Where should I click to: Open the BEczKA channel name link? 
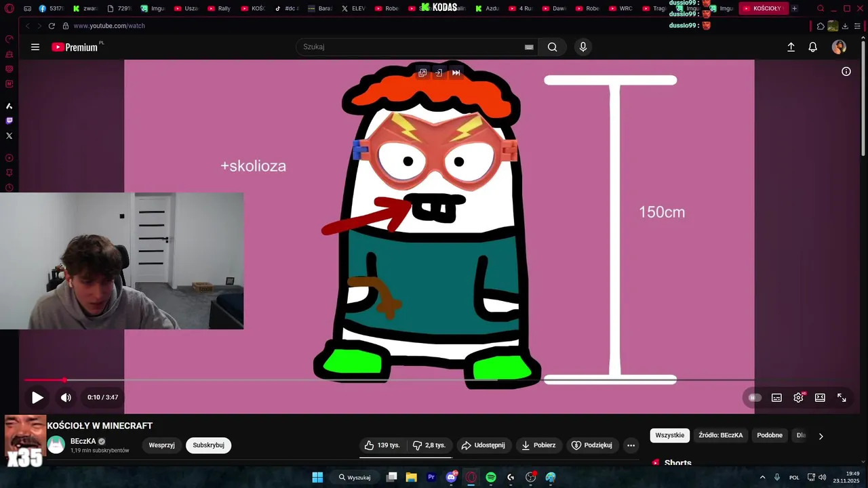(83, 441)
